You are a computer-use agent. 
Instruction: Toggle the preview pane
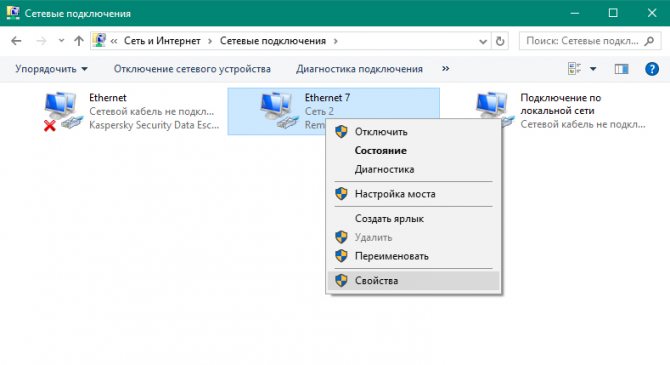621,69
